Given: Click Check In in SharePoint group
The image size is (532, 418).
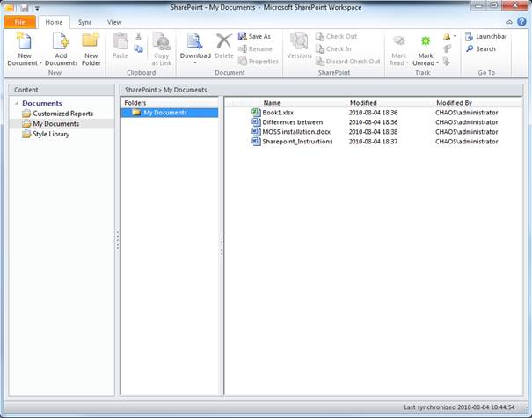Looking at the screenshot, I should point(333,49).
